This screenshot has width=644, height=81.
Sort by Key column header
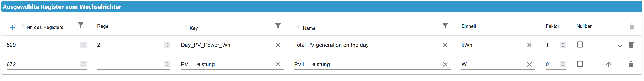[x=194, y=28]
